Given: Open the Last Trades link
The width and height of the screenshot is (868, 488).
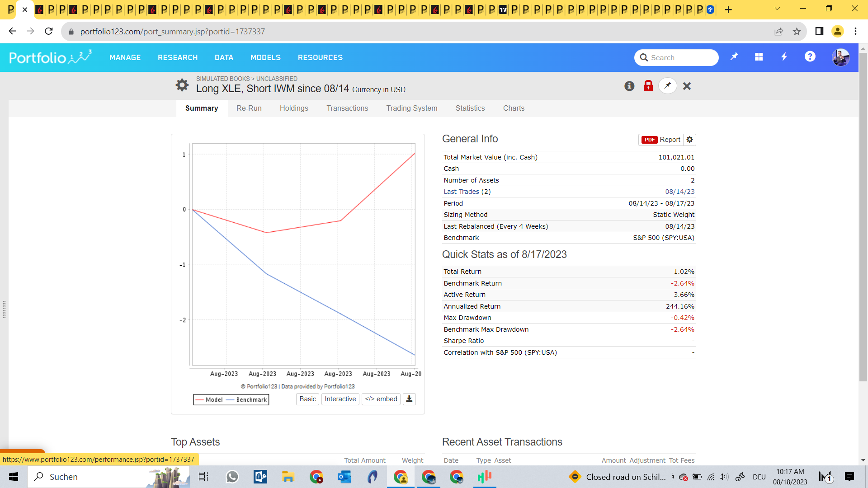Looking at the screenshot, I should (461, 192).
